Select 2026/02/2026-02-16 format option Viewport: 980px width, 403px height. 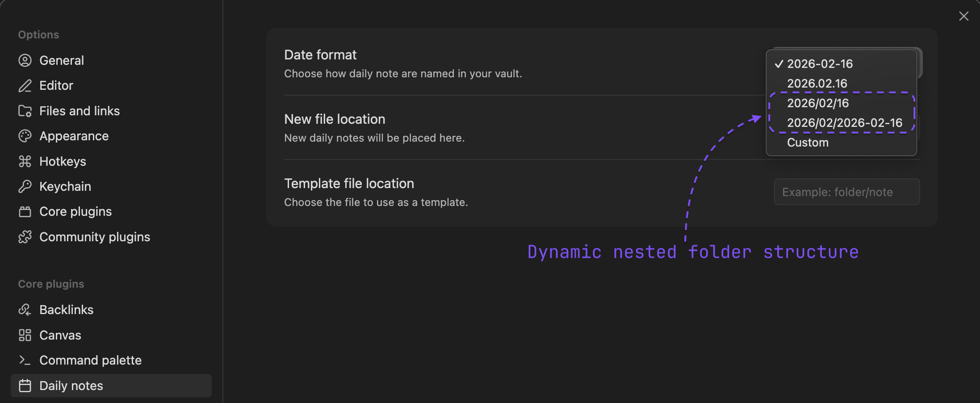pos(844,123)
